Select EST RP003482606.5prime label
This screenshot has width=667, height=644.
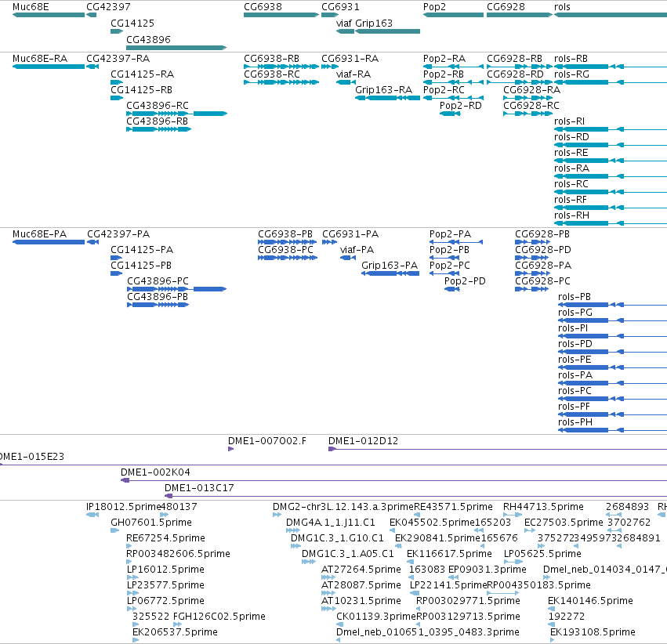(x=178, y=554)
